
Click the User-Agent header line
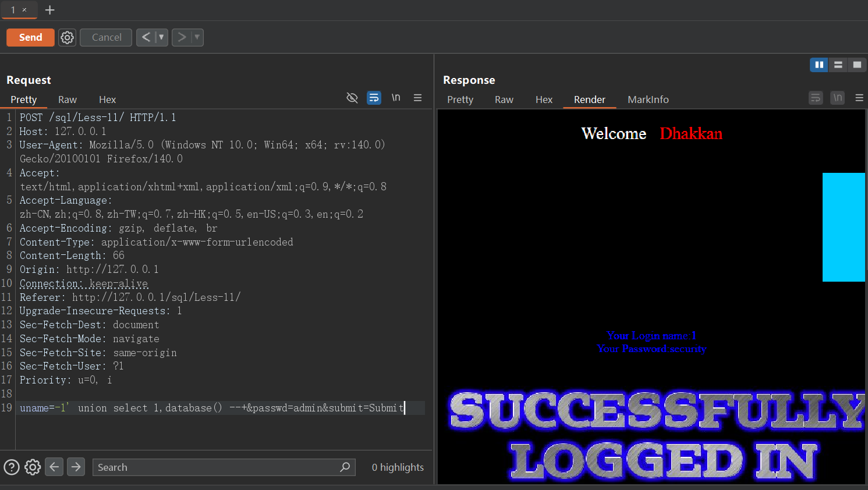[203, 151]
